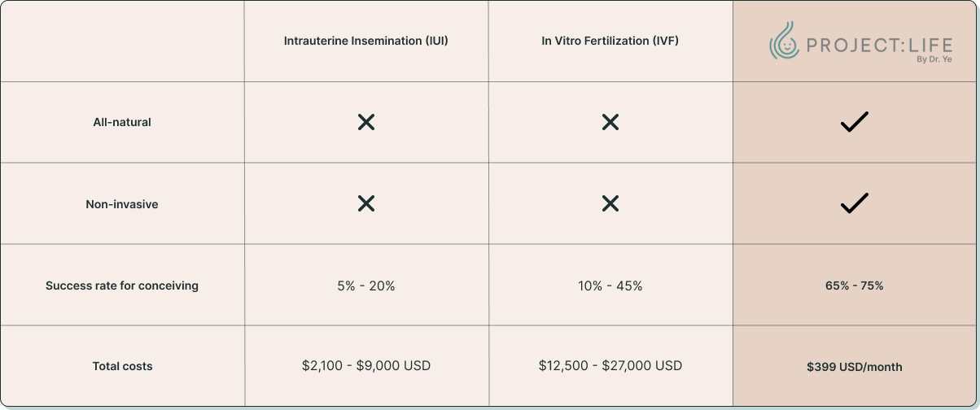980x410 pixels.
Task: Select the In Vitro Fertilization (IVF) column header
Action: click(x=610, y=41)
